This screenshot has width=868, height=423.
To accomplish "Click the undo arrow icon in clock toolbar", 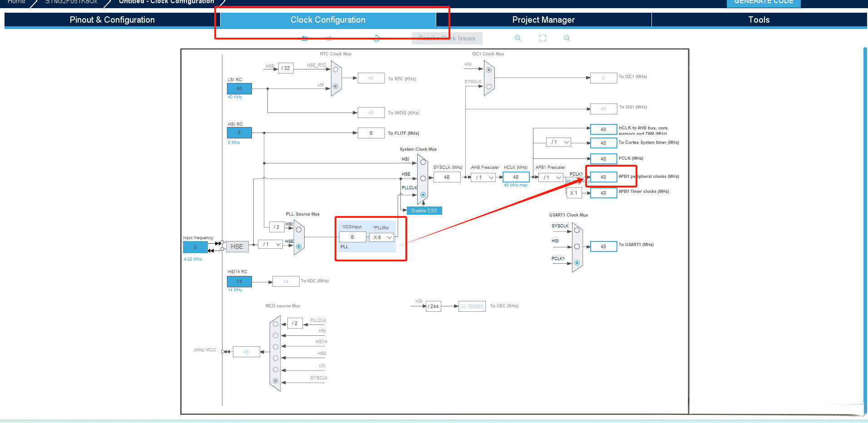I will [x=305, y=38].
